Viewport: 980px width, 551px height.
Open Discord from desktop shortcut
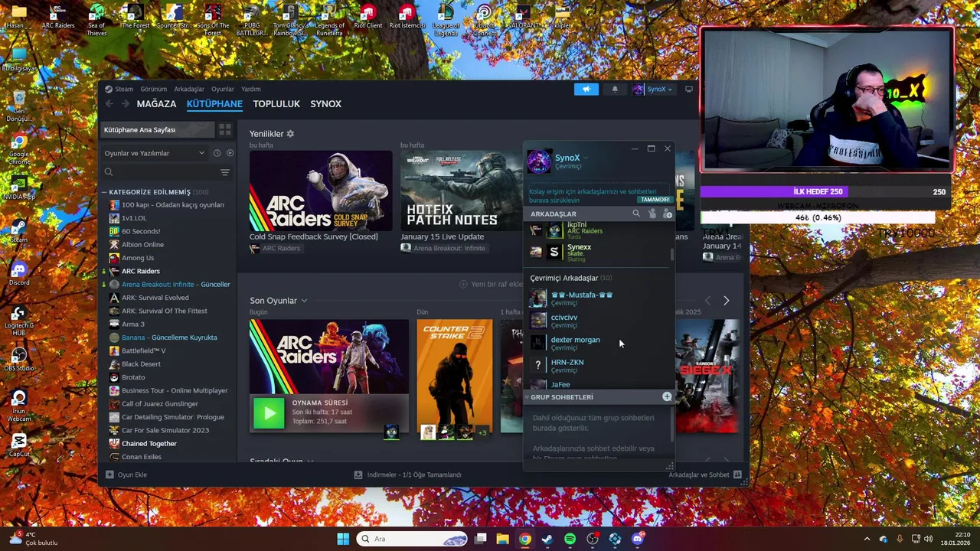pyautogui.click(x=19, y=273)
